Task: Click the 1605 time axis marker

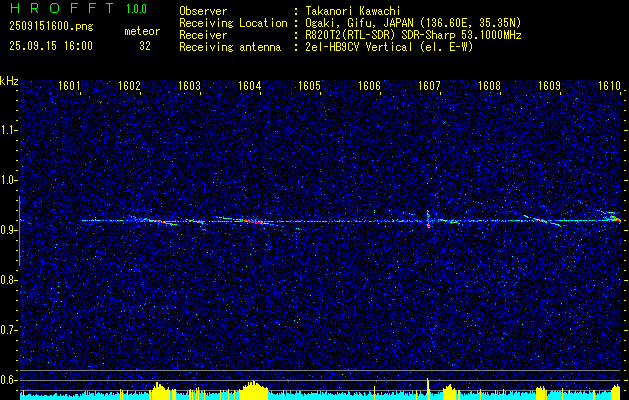Action: click(309, 85)
